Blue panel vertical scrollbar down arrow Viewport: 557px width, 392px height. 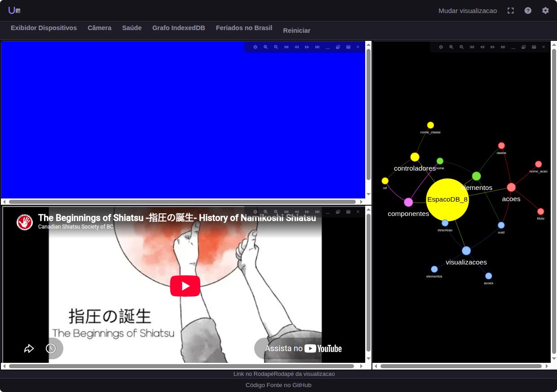(x=368, y=194)
